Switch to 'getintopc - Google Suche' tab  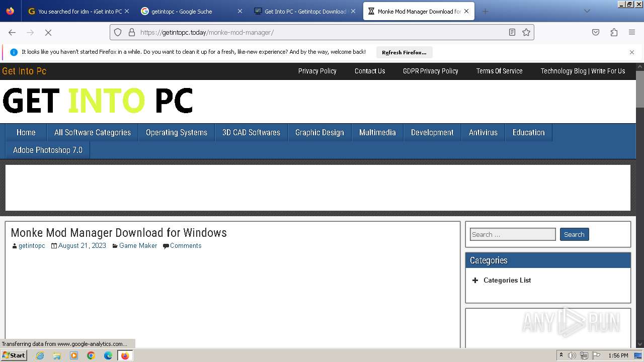[192, 11]
